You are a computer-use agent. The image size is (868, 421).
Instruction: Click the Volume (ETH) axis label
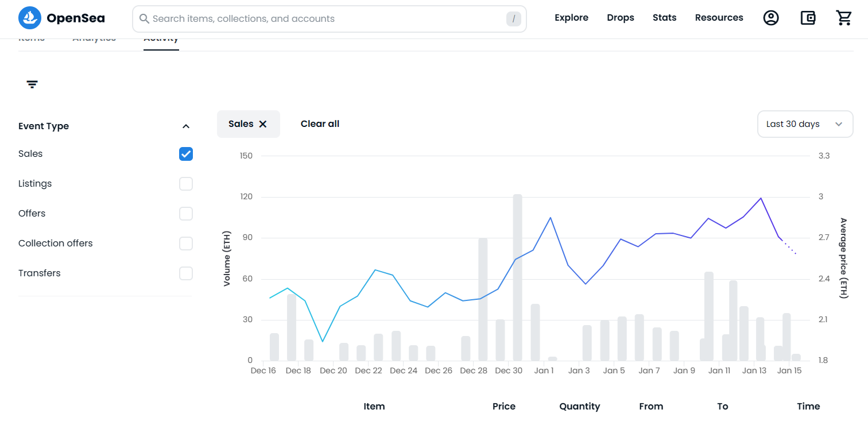click(x=227, y=258)
